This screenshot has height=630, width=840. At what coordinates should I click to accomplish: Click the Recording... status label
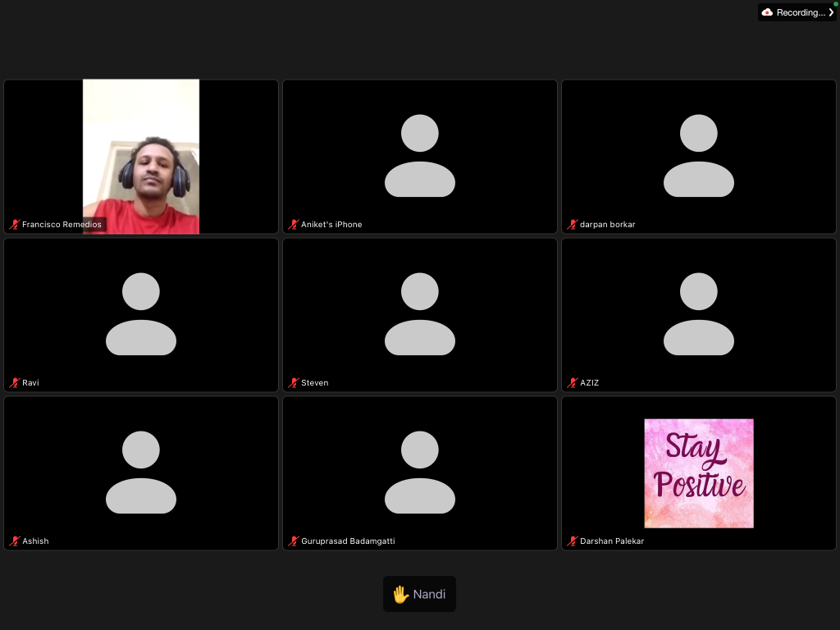(x=800, y=12)
